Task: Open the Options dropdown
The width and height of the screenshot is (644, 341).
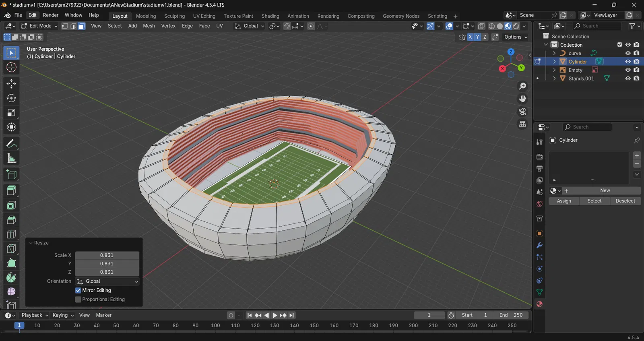Action: click(x=516, y=37)
